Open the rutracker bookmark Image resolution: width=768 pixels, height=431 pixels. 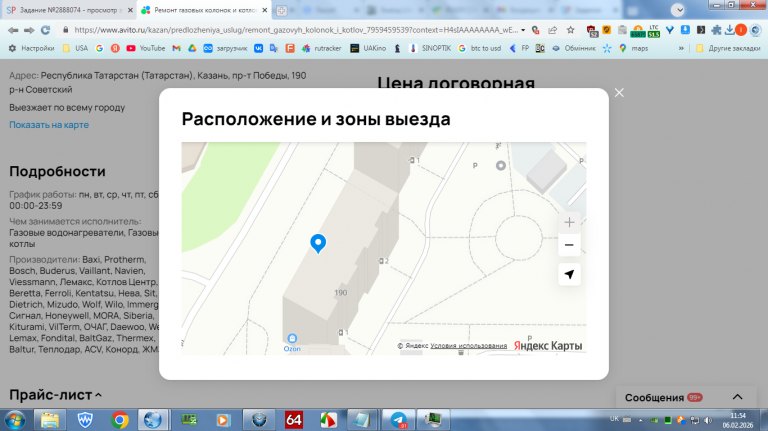[321, 48]
